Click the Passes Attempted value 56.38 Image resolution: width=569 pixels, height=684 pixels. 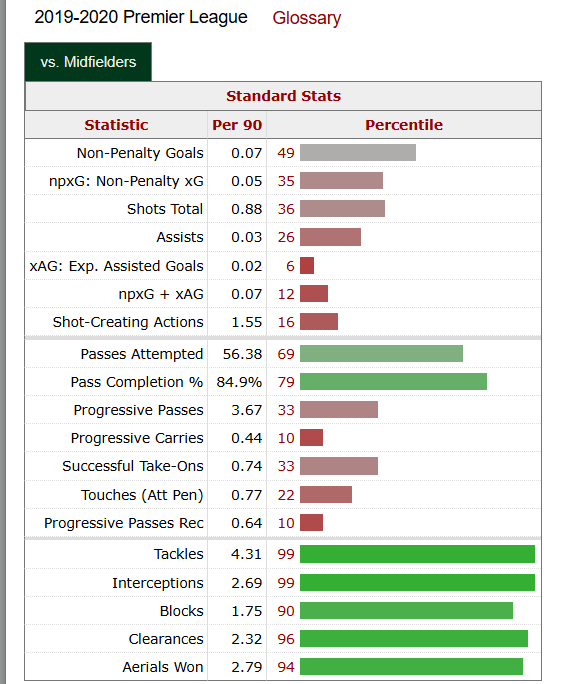coord(242,354)
